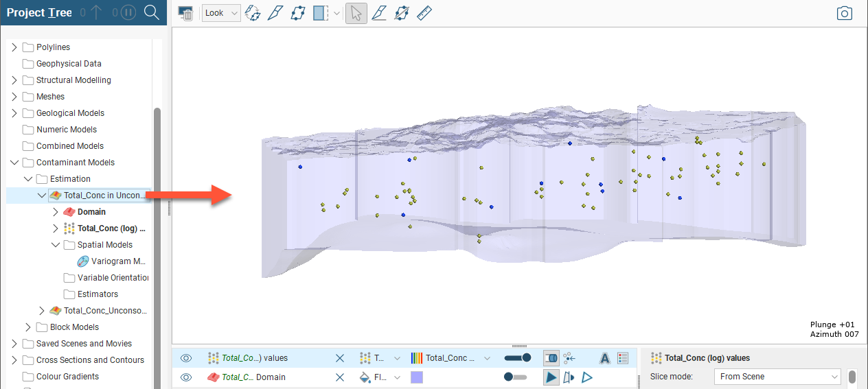Select the Estimators folder in tree
The image size is (868, 389).
tap(98, 294)
